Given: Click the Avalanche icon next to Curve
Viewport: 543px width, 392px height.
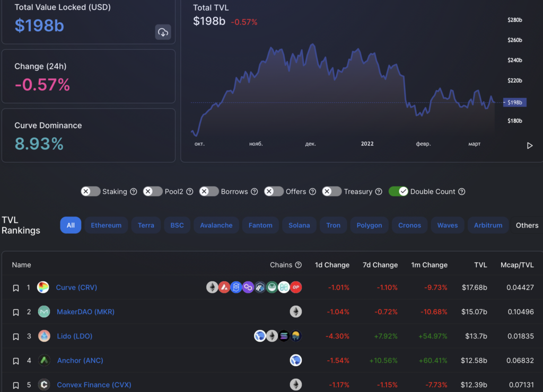Looking at the screenshot, I should point(224,287).
